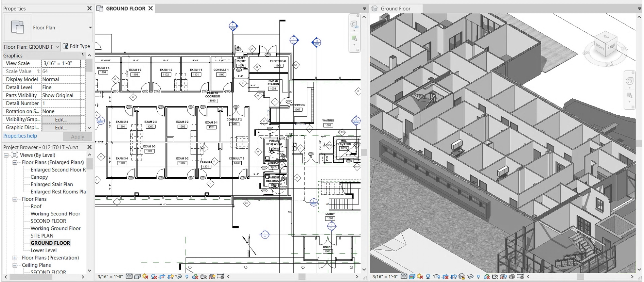This screenshot has width=644, height=282.
Task: Open Visual Style menu in floor plan view bar
Action: point(137,276)
